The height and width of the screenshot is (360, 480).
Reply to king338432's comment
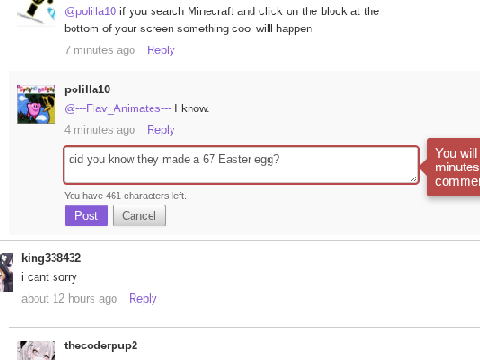click(x=143, y=298)
